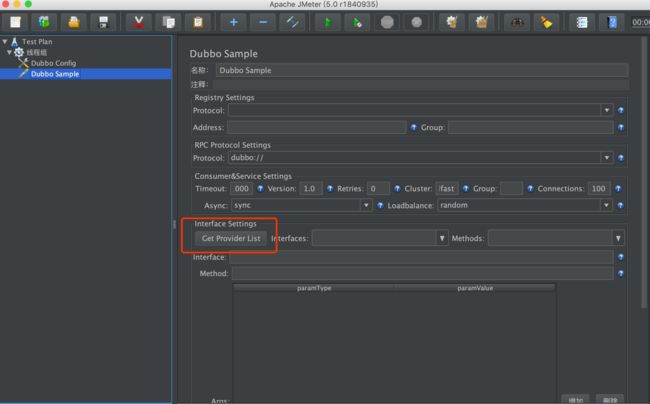Open the Loadbalance random dropdown

tap(606, 205)
